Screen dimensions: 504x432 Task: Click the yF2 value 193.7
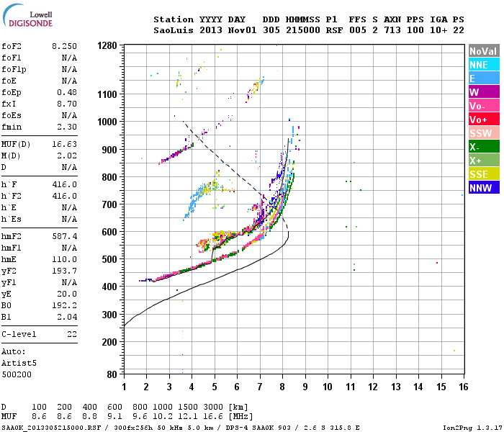[x=64, y=271]
